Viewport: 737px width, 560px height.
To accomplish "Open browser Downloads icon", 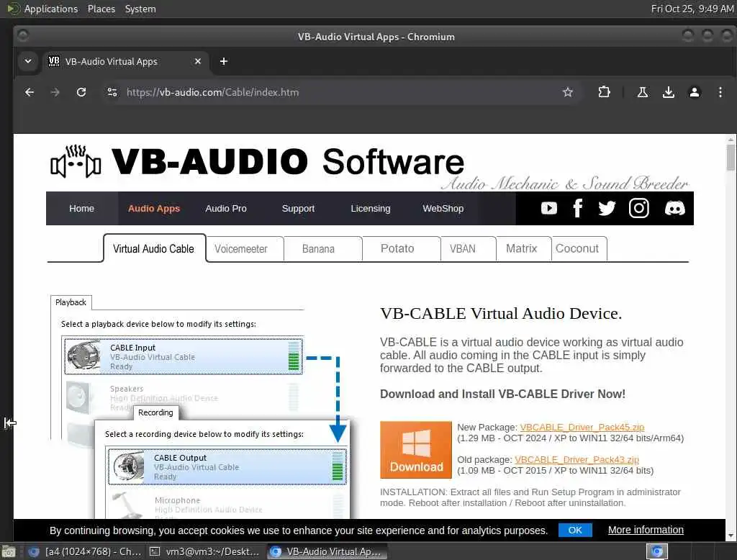I will 669,92.
